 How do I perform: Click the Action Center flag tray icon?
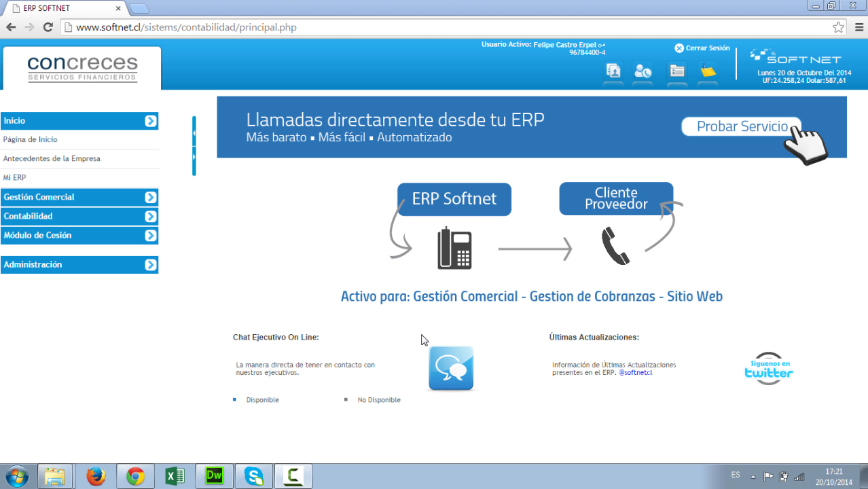[768, 476]
